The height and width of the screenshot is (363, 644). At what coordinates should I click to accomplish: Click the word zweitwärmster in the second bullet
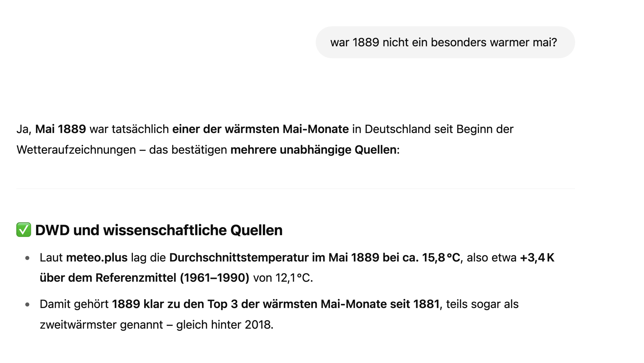78,325
